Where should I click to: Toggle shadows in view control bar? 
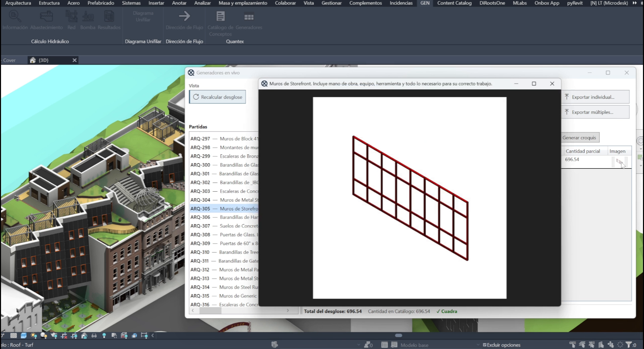coord(44,336)
